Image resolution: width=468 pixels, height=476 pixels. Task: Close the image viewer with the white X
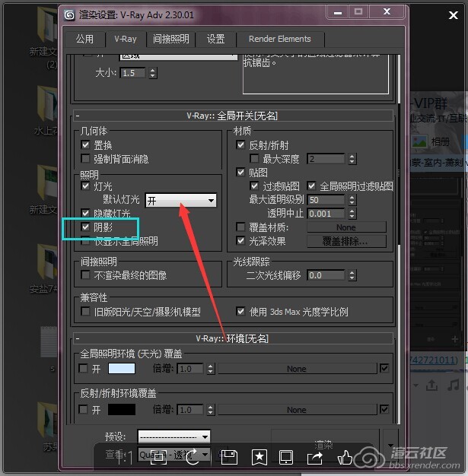[x=453, y=15]
